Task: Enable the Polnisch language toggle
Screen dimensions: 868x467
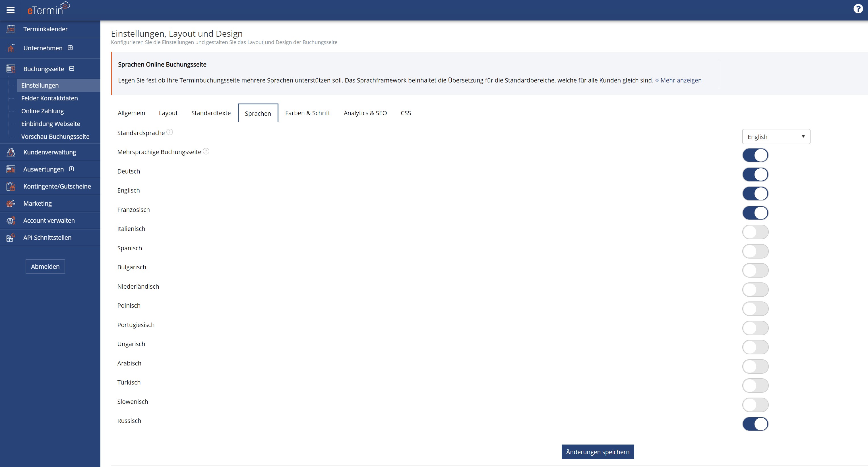Action: tap(755, 309)
